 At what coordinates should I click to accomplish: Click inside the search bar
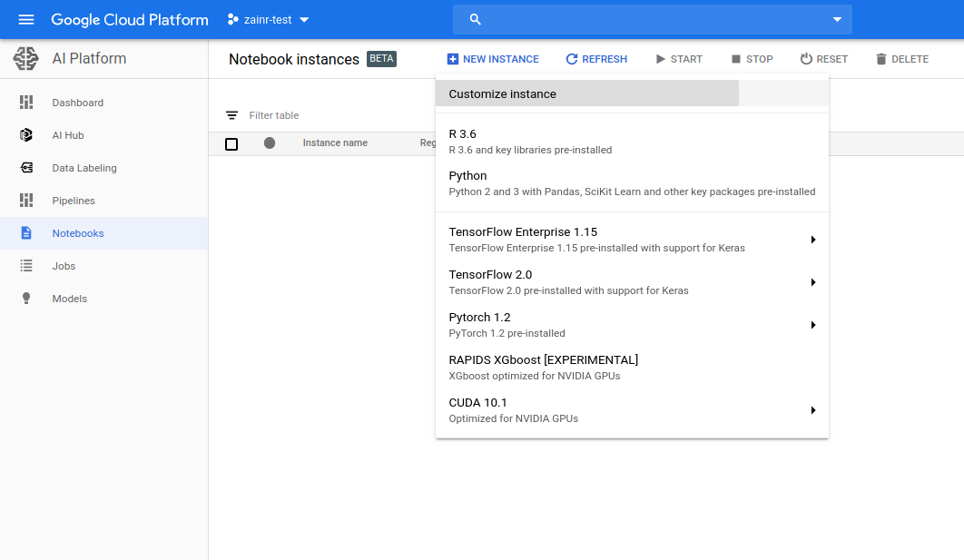click(x=635, y=19)
